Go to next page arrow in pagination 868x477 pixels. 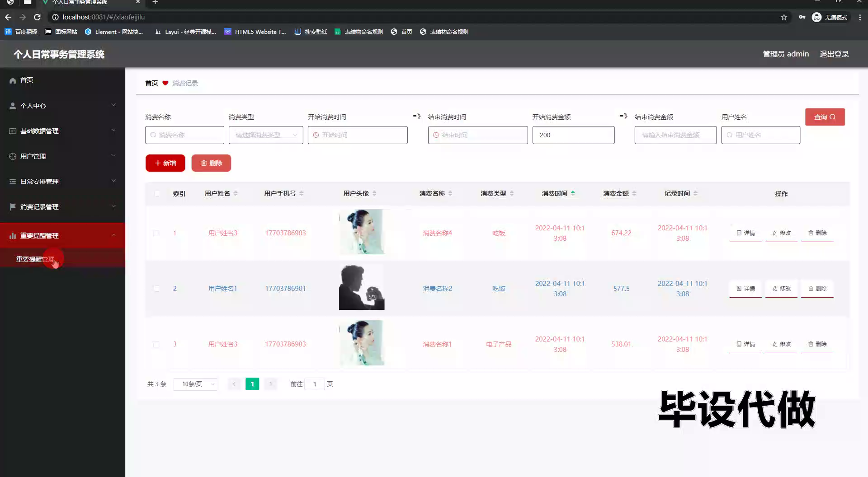coord(270,384)
